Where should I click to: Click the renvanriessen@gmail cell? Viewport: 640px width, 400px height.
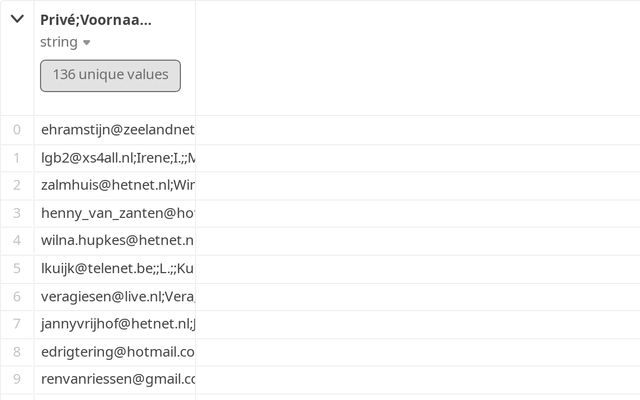(117, 379)
